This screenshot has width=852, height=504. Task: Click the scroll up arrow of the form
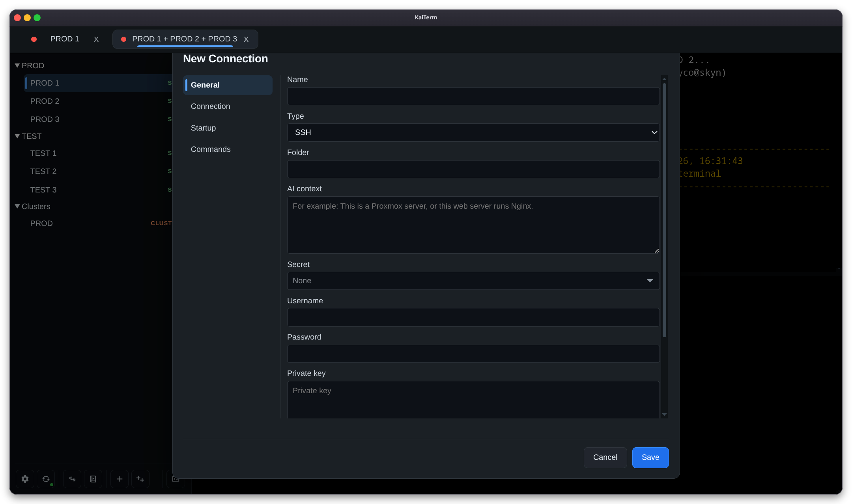664,78
